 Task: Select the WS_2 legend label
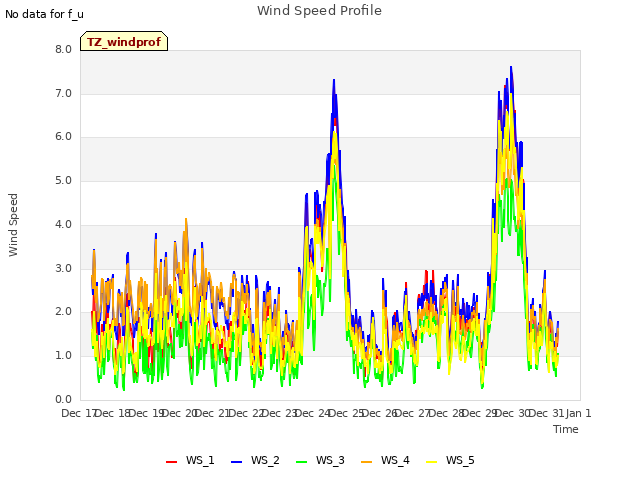point(265,460)
